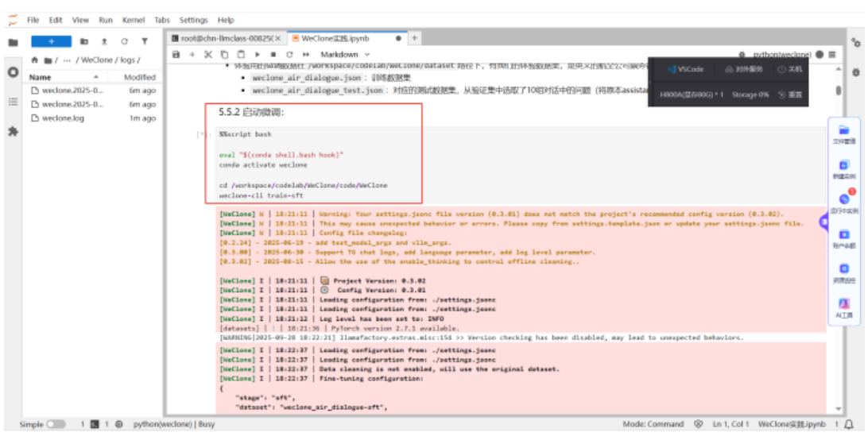This screenshot has height=440, width=868.
Task: Open the Extension Manager puzzle icon in the sidebar
Action: [13, 132]
